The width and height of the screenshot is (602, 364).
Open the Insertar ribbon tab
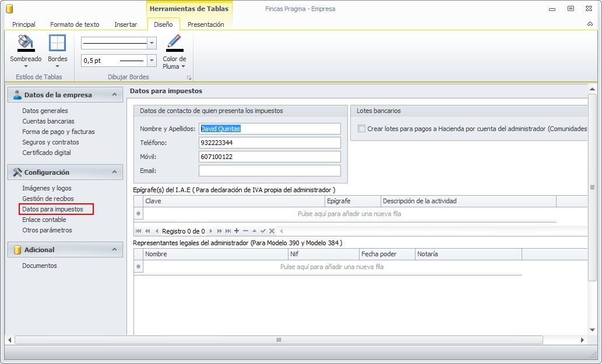coord(126,24)
